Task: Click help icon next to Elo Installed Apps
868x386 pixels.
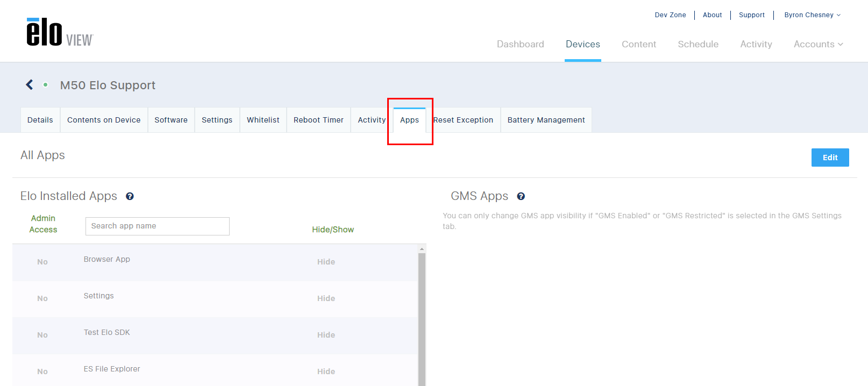Action: [130, 196]
